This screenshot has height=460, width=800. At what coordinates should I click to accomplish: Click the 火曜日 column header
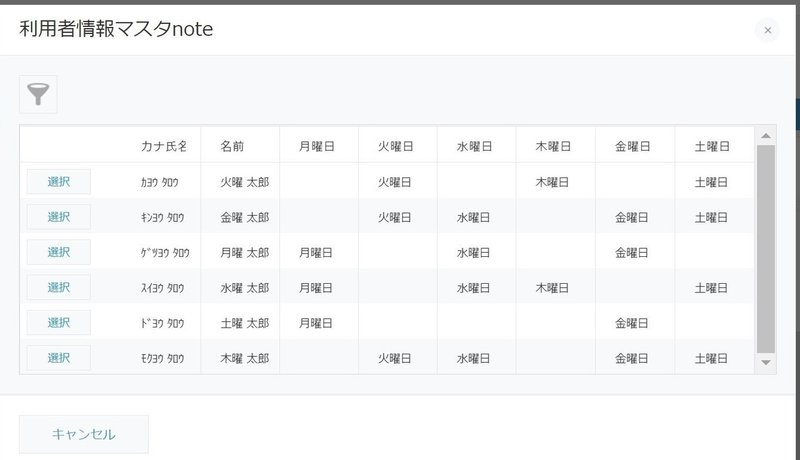pos(395,146)
